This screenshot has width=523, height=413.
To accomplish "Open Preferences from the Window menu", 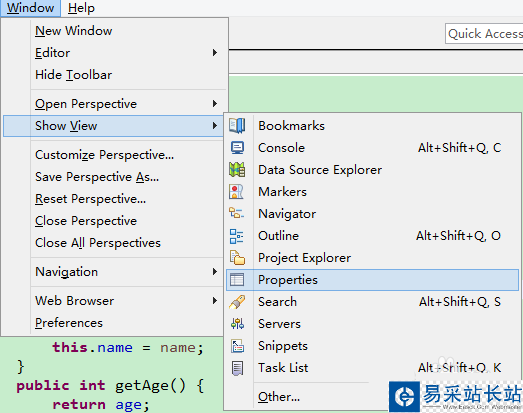I will pos(69,323).
